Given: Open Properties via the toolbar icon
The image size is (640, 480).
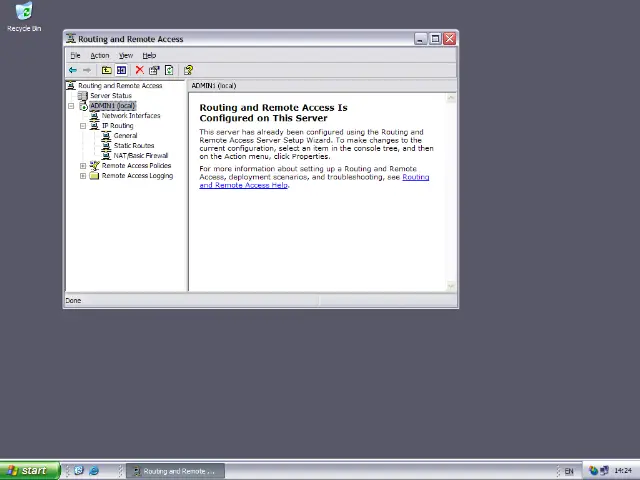Looking at the screenshot, I should [x=154, y=70].
